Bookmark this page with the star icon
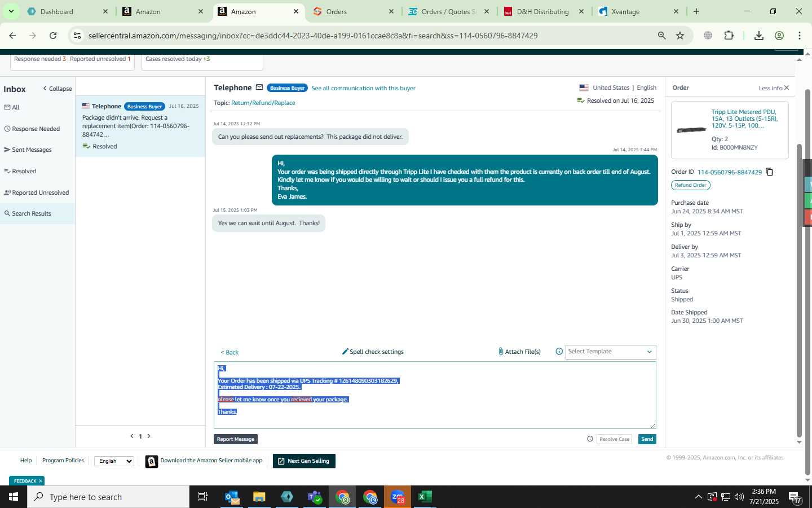 (x=680, y=36)
